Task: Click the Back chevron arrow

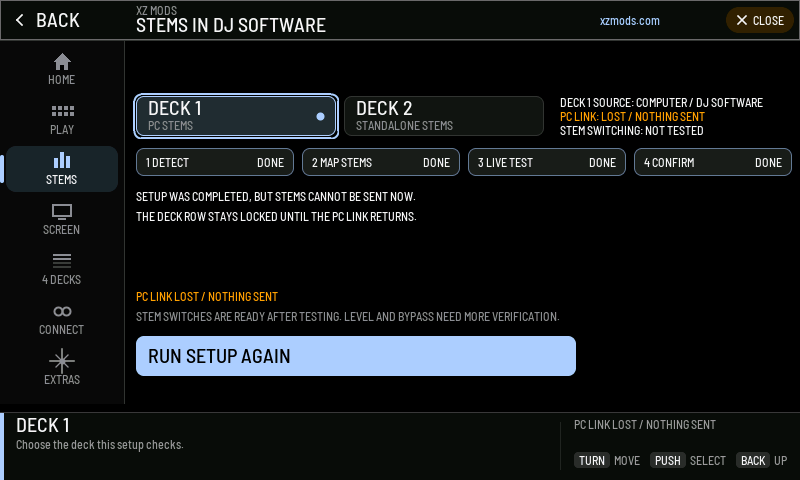Action: click(20, 20)
